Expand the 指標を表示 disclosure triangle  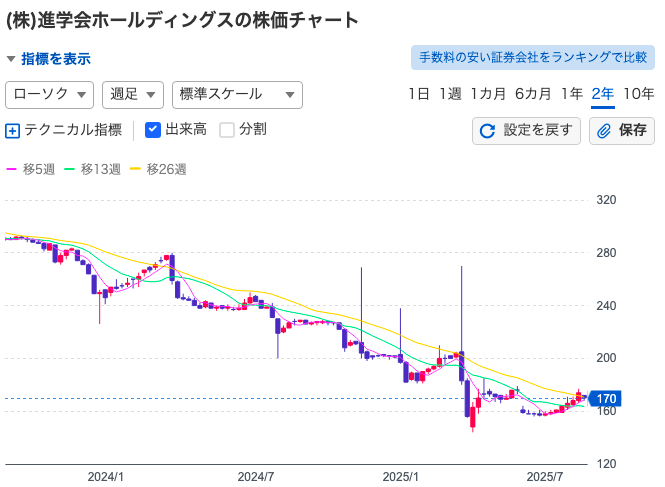(11, 59)
